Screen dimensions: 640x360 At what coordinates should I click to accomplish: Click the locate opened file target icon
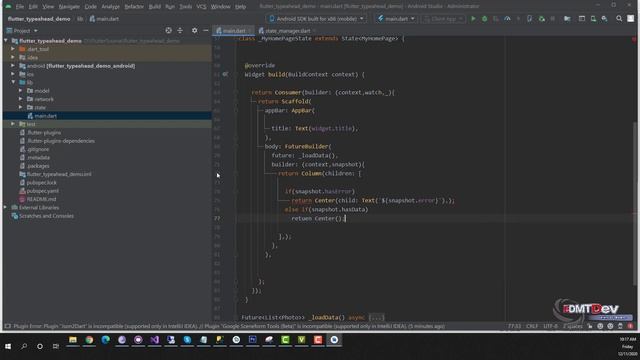169,31
